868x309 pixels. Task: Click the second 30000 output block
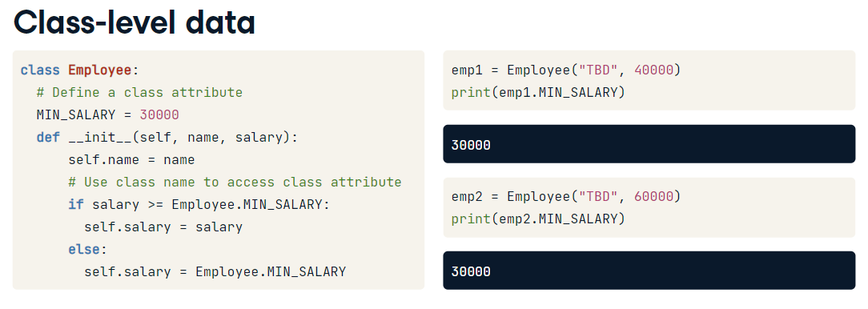click(x=649, y=271)
